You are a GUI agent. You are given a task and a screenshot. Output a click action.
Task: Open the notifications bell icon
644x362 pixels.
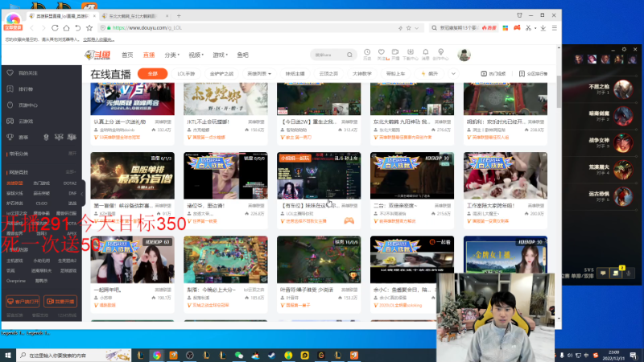click(426, 52)
